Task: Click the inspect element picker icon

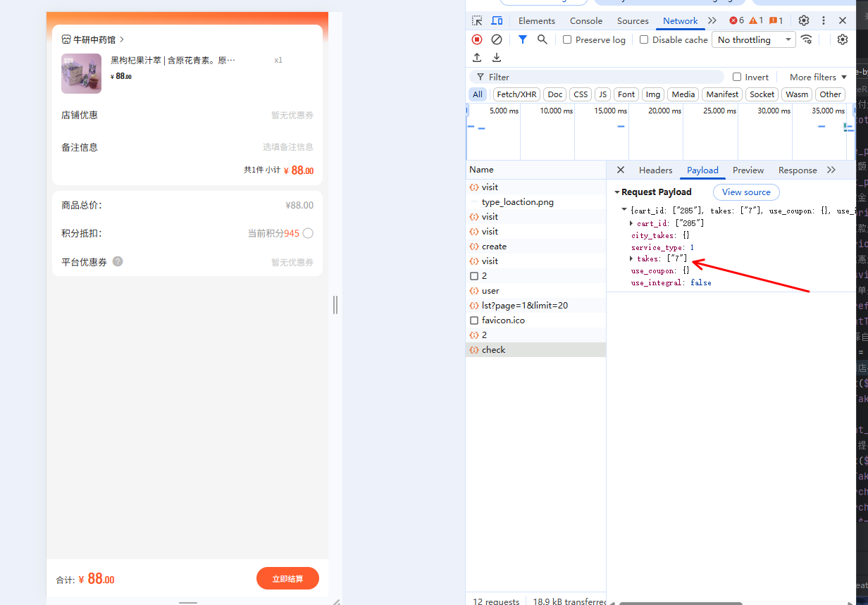Action: pyautogui.click(x=477, y=20)
